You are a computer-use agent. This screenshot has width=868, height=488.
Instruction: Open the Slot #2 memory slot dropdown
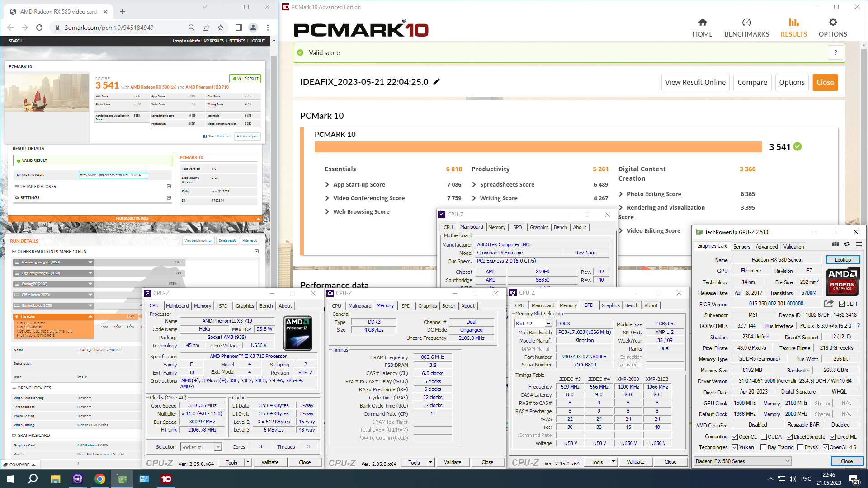coord(548,324)
